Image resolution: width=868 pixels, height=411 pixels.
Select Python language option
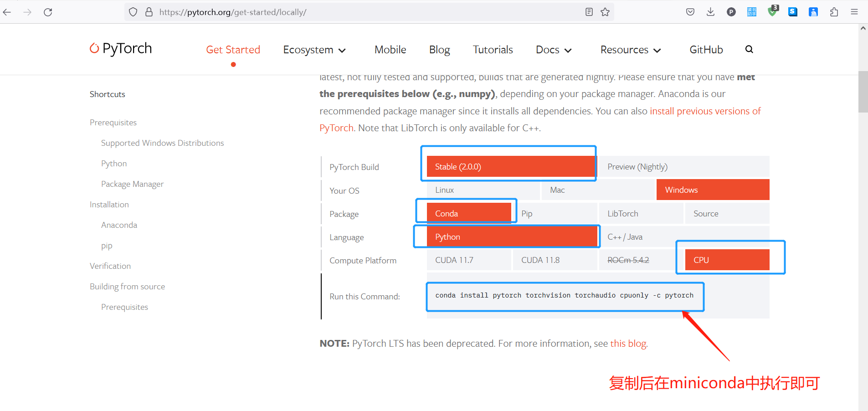click(512, 236)
